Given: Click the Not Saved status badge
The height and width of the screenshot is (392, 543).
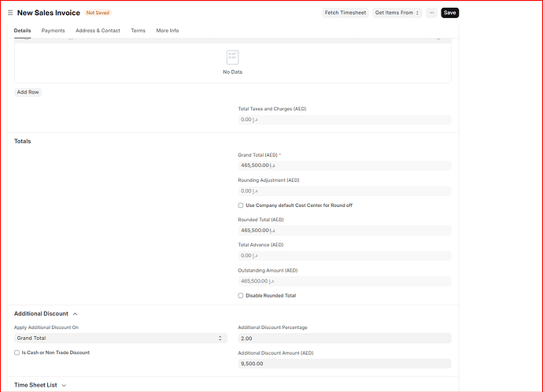Looking at the screenshot, I should click(x=98, y=13).
